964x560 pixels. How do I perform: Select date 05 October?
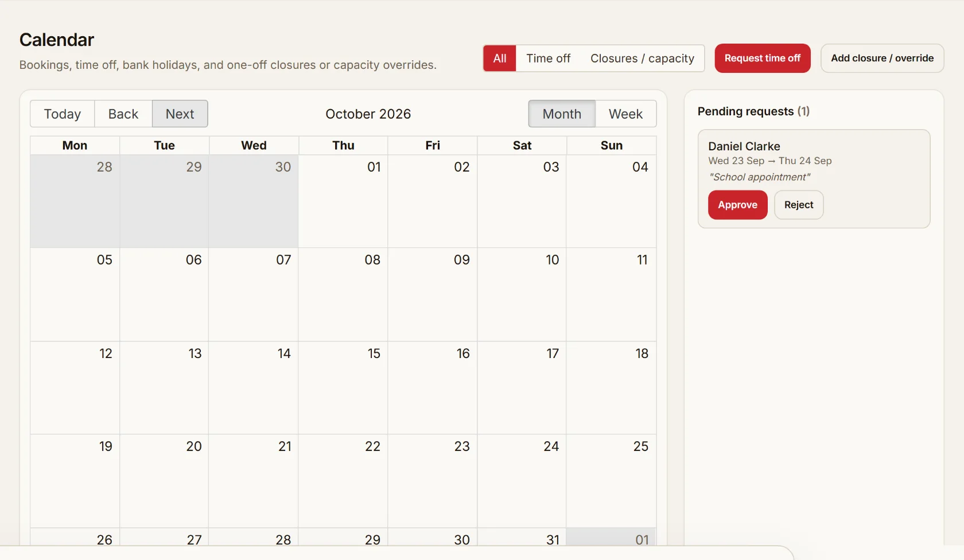click(104, 260)
